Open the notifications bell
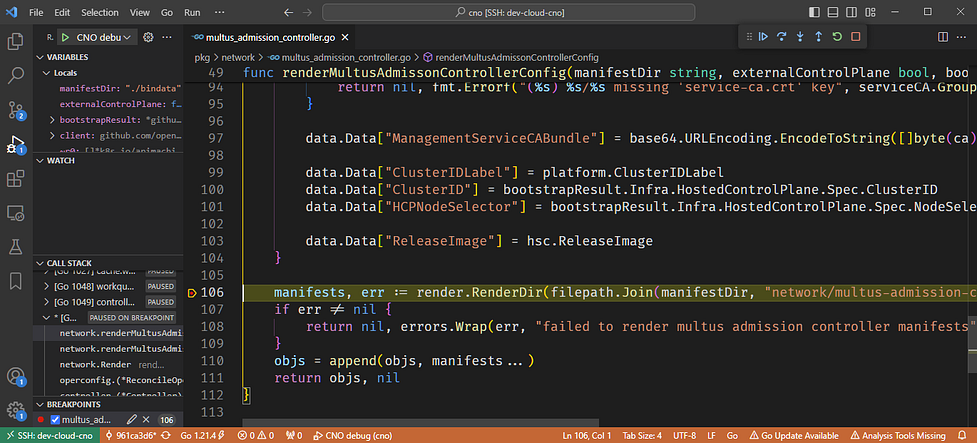 point(962,436)
